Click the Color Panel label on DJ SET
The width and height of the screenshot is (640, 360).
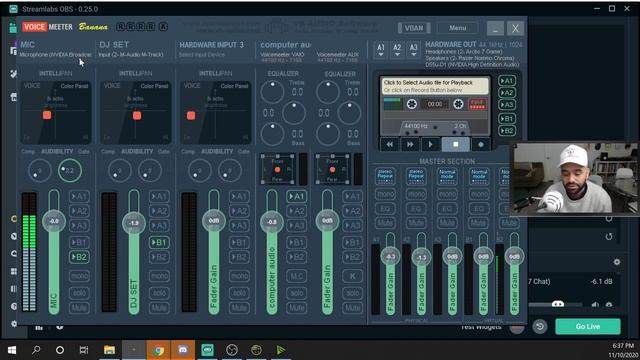(154, 86)
